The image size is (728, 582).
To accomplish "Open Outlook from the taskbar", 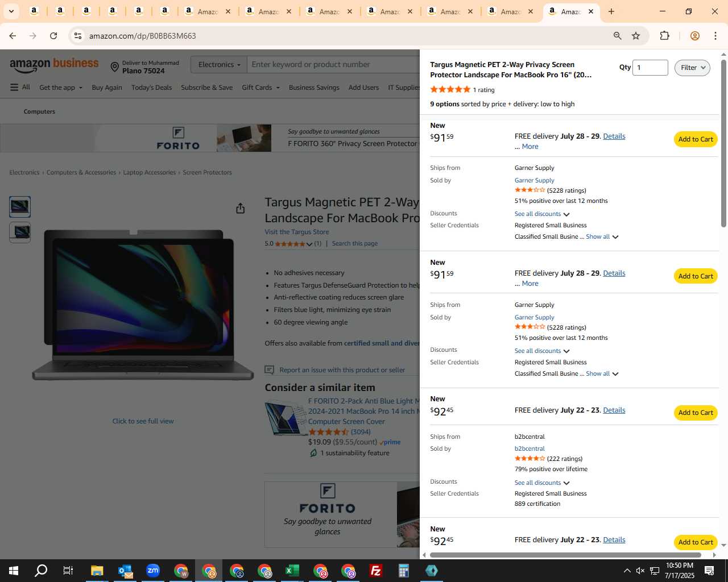I will (125, 571).
